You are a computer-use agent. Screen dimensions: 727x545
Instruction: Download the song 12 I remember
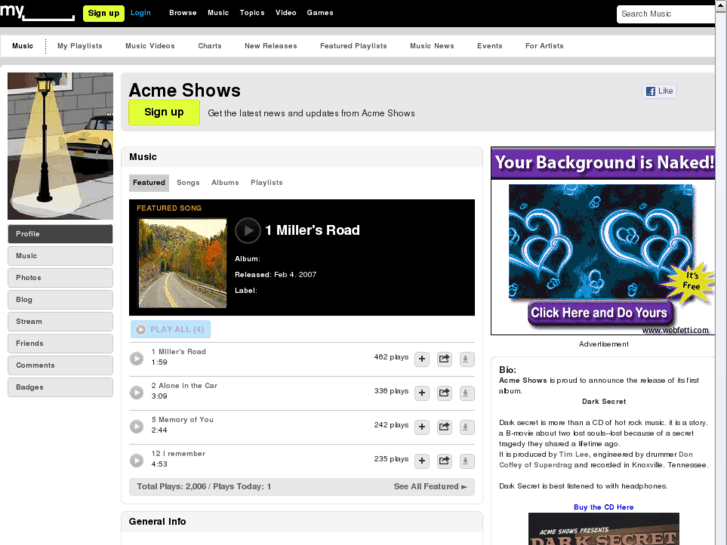tap(466, 461)
